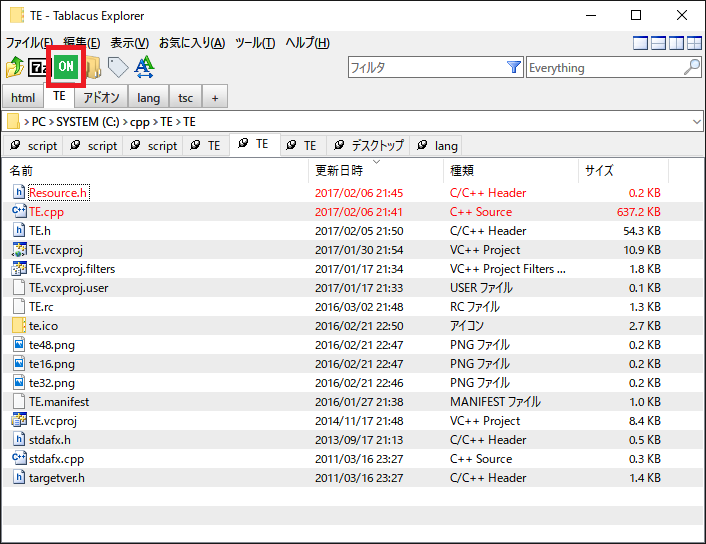Select the TE.h file name
The image size is (706, 544).
coord(40,231)
